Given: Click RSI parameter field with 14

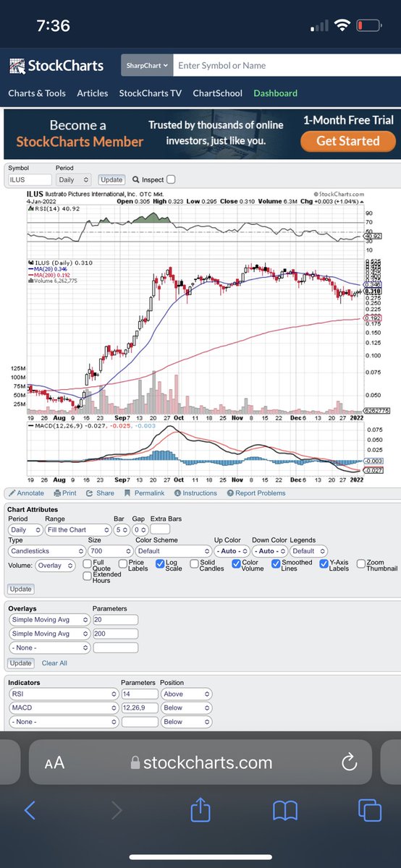Looking at the screenshot, I should (x=139, y=694).
